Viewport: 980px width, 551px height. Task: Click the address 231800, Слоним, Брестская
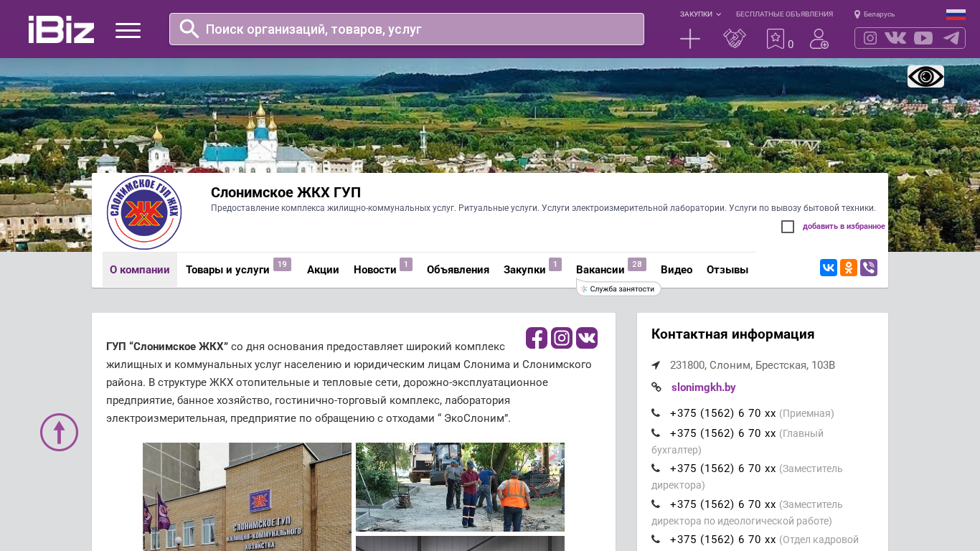(x=753, y=365)
